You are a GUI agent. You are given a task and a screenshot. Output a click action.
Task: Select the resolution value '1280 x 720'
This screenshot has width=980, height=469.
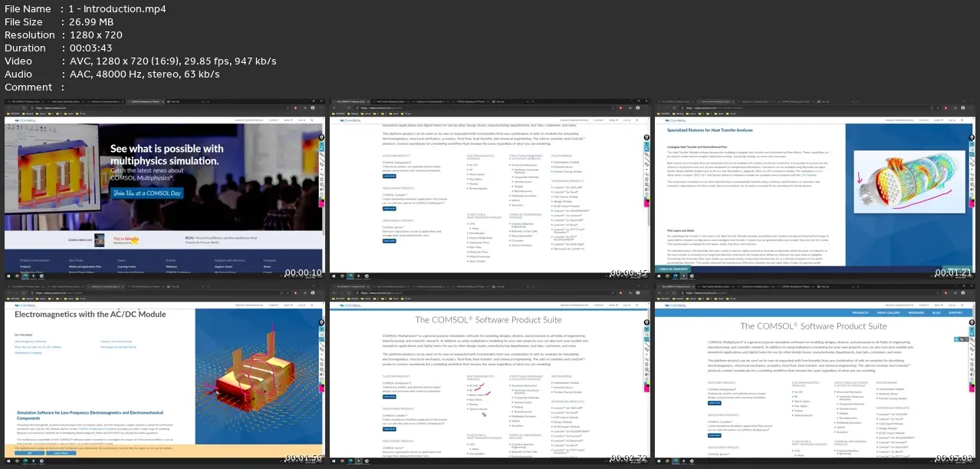pos(95,35)
